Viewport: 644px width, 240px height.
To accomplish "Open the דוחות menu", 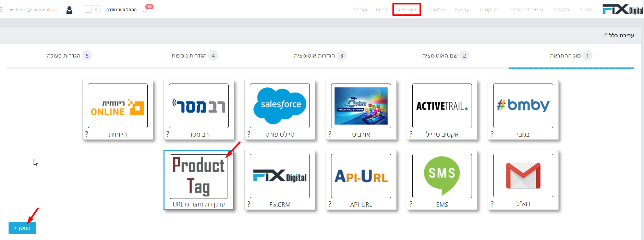I will pyautogui.click(x=381, y=10).
